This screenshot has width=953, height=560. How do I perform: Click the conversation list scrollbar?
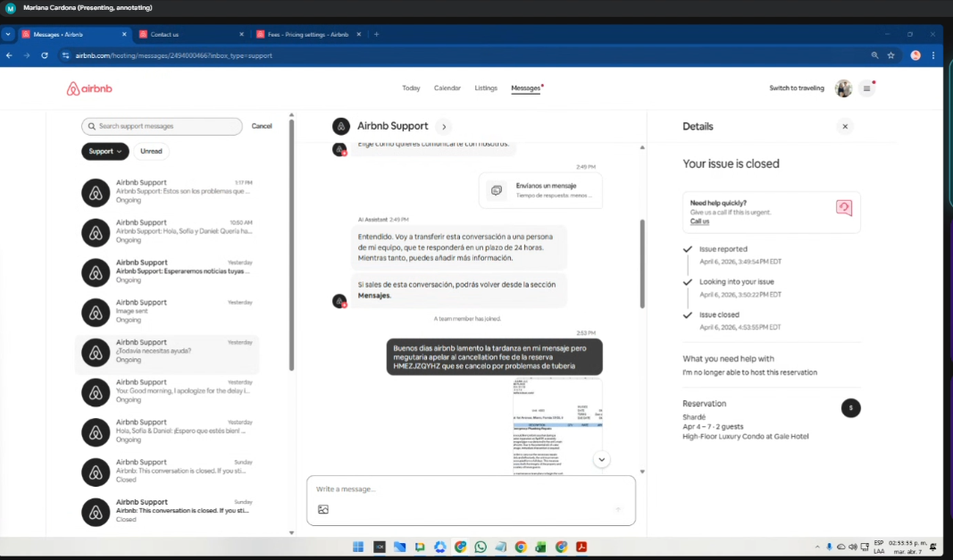click(x=292, y=243)
